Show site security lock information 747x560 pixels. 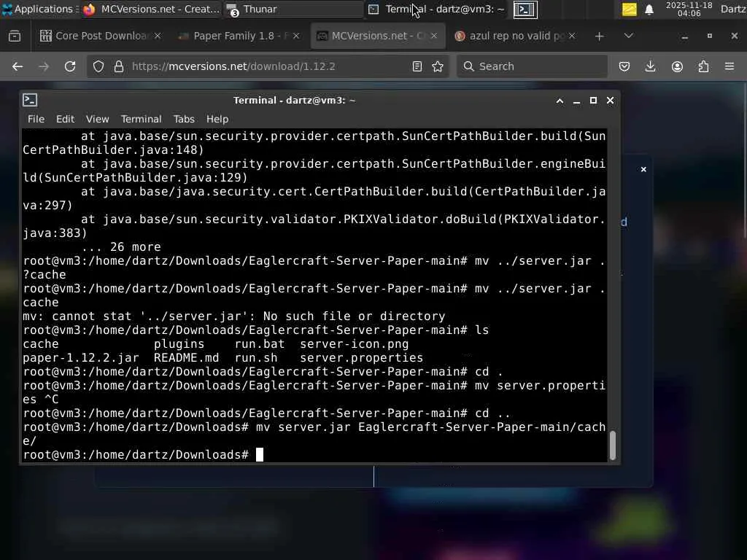[119, 66]
